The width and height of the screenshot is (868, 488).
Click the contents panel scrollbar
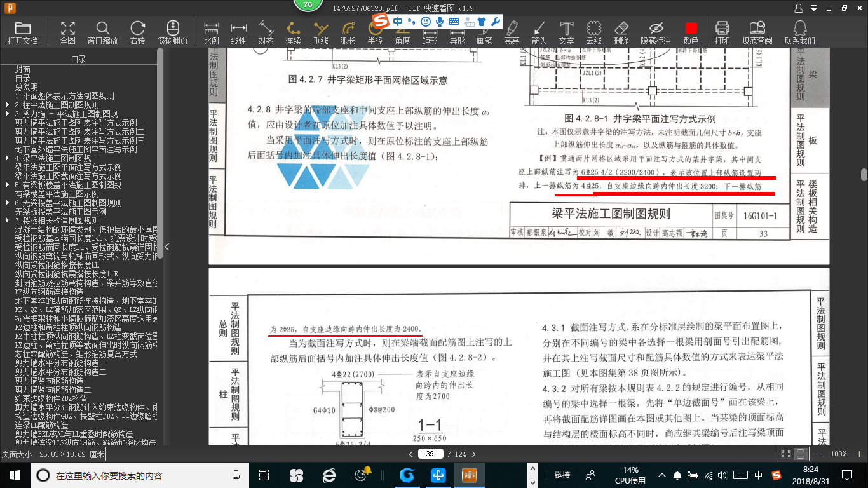pos(160,154)
